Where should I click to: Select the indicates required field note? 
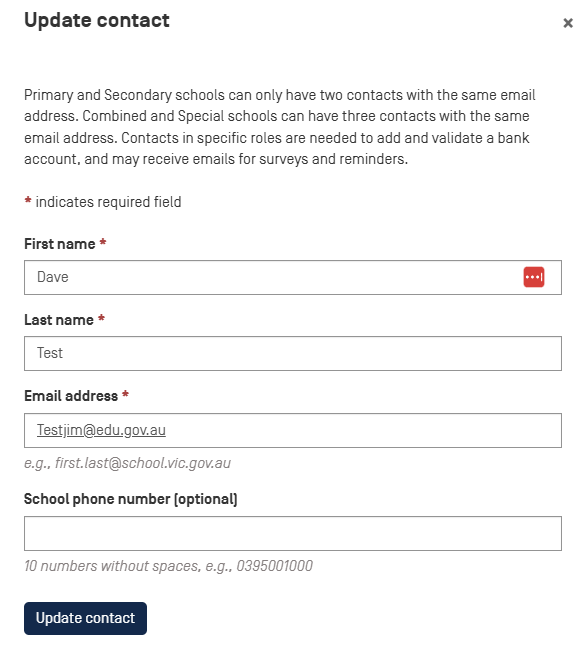[108, 202]
